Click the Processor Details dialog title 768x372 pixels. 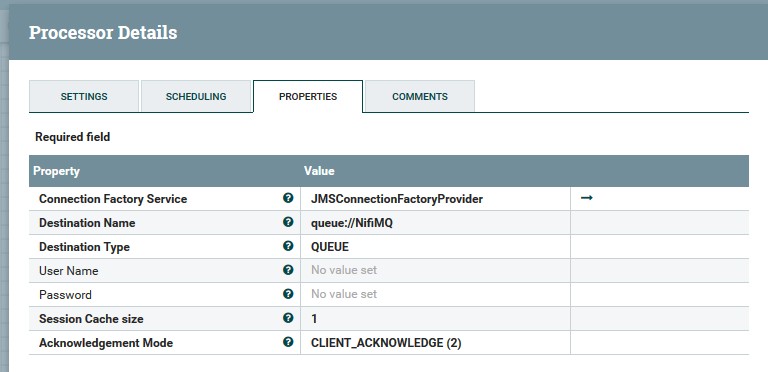103,32
